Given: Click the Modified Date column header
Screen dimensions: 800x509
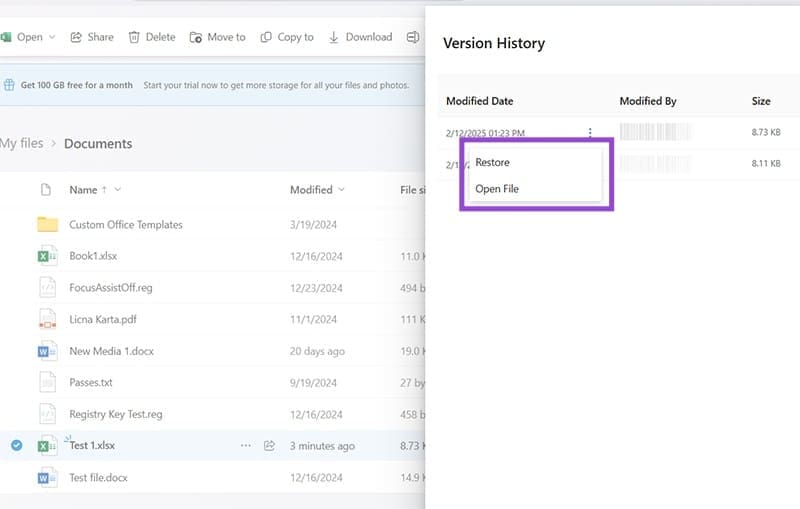Looking at the screenshot, I should (x=480, y=101).
